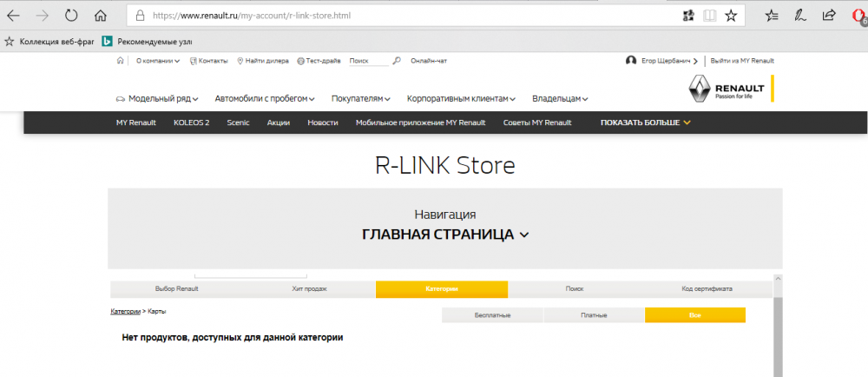
Task: Open the browser home page icon
Action: (x=100, y=16)
